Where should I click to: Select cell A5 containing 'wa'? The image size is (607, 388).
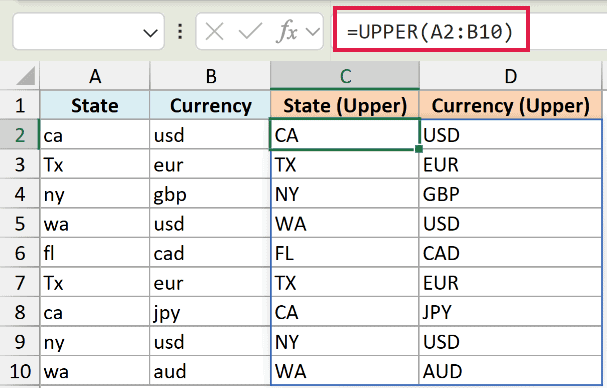[x=95, y=223]
